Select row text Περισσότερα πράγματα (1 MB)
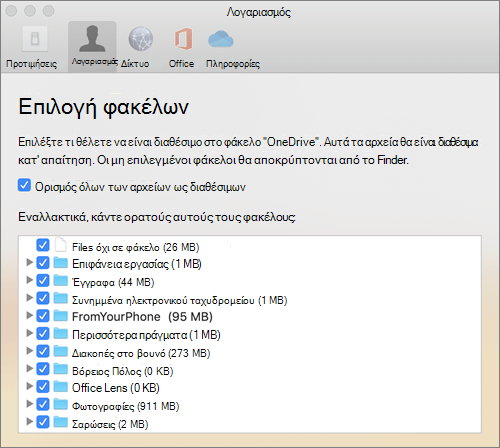The width and height of the screenshot is (500, 448). pyautogui.click(x=146, y=335)
